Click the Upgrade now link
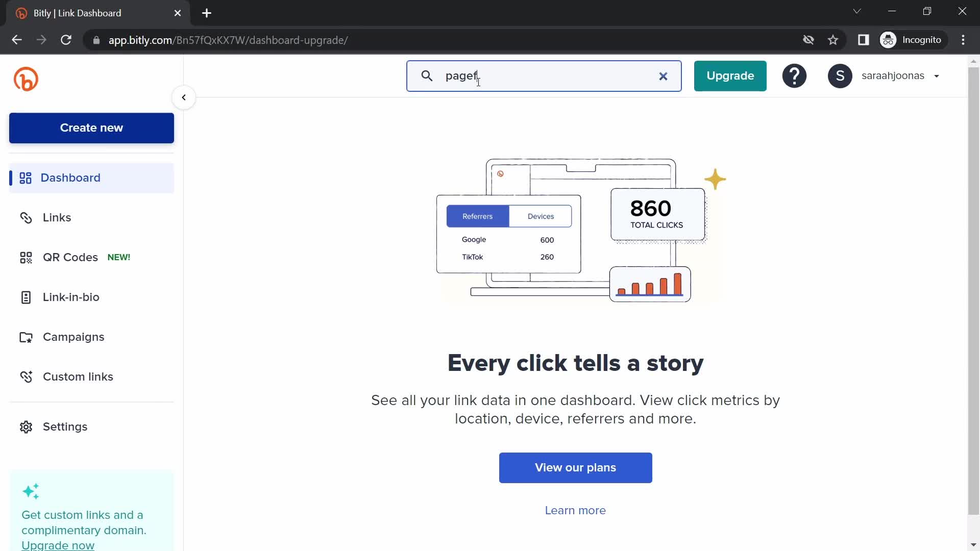Screen dimensions: 980x551 pos(57,545)
